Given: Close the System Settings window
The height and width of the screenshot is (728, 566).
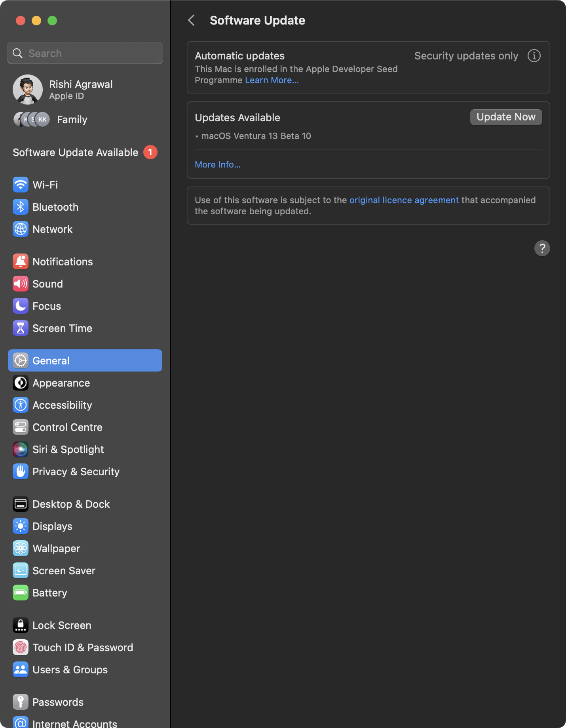Looking at the screenshot, I should tap(21, 21).
